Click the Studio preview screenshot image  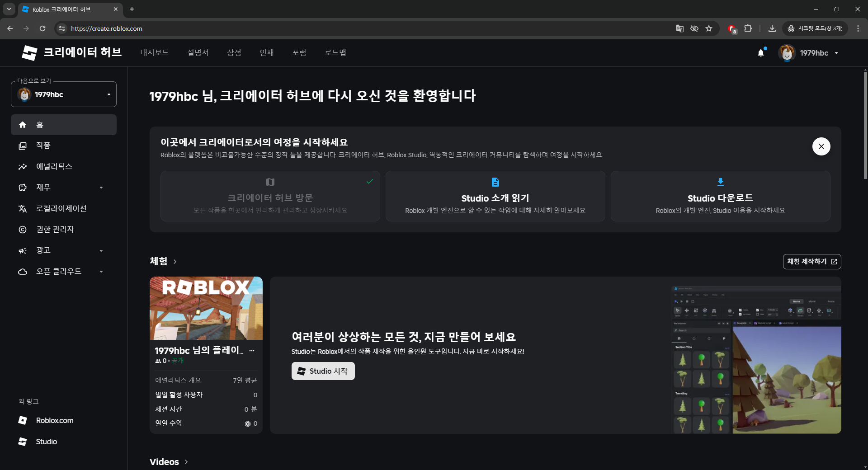pyautogui.click(x=756, y=359)
